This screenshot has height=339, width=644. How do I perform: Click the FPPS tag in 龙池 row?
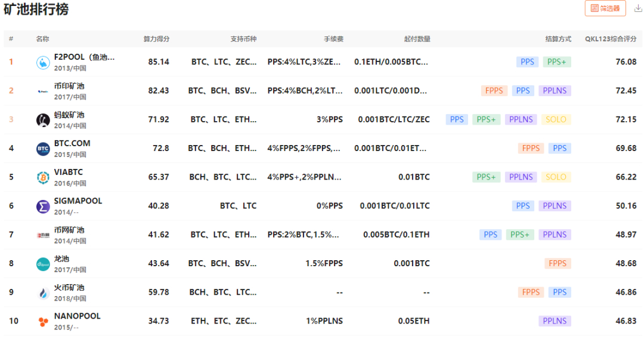coord(558,263)
